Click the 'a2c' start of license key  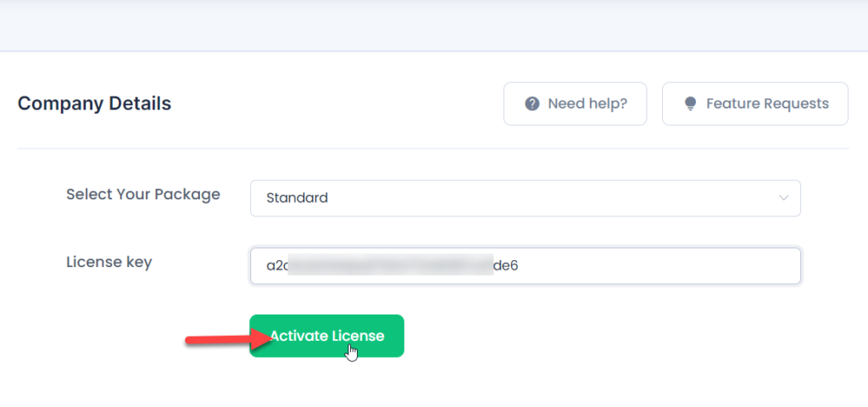(277, 265)
